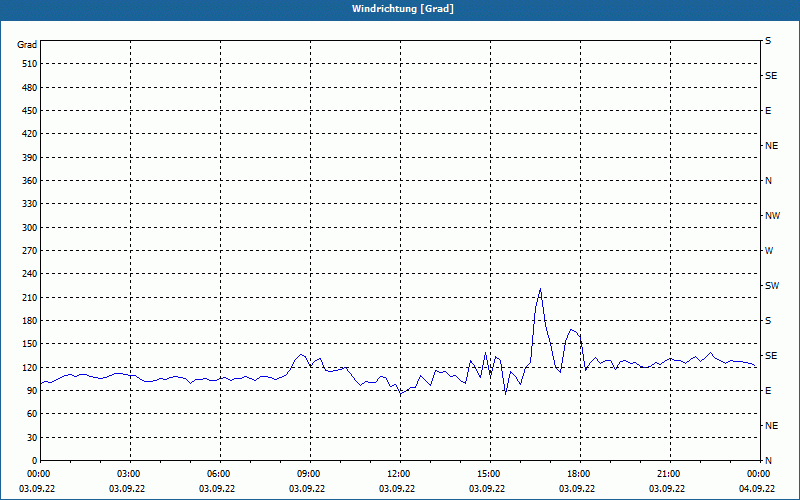
Task: Click the 21:00 time axis label
Action: [x=670, y=474]
